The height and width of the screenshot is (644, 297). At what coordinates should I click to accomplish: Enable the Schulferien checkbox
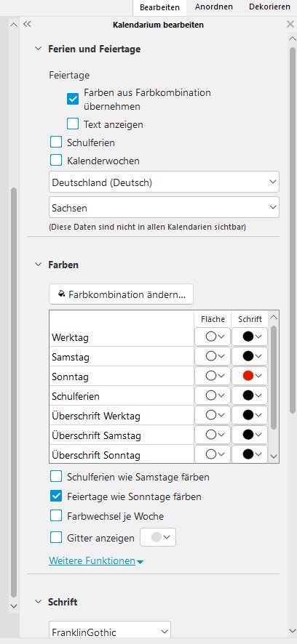[x=56, y=142]
